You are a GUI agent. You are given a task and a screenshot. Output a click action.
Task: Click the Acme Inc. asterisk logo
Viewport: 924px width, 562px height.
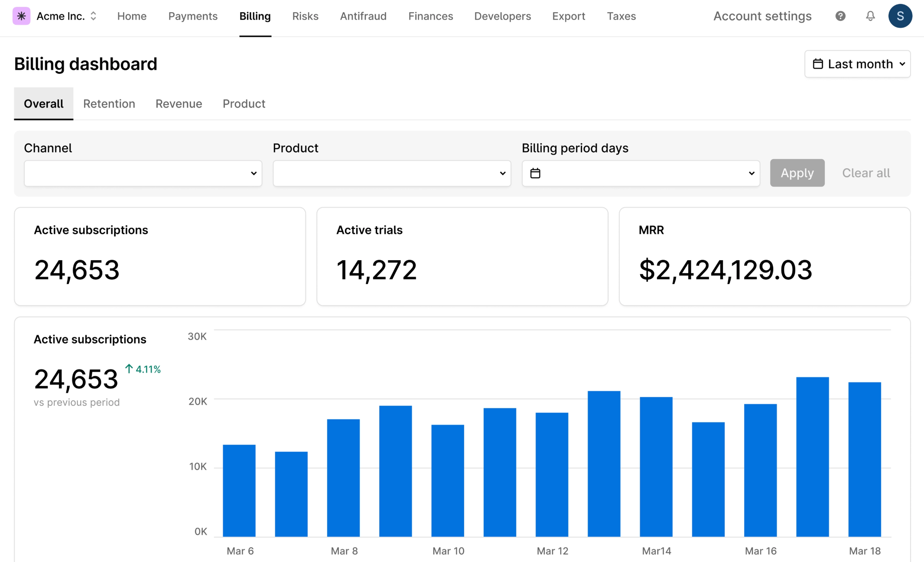click(x=21, y=16)
